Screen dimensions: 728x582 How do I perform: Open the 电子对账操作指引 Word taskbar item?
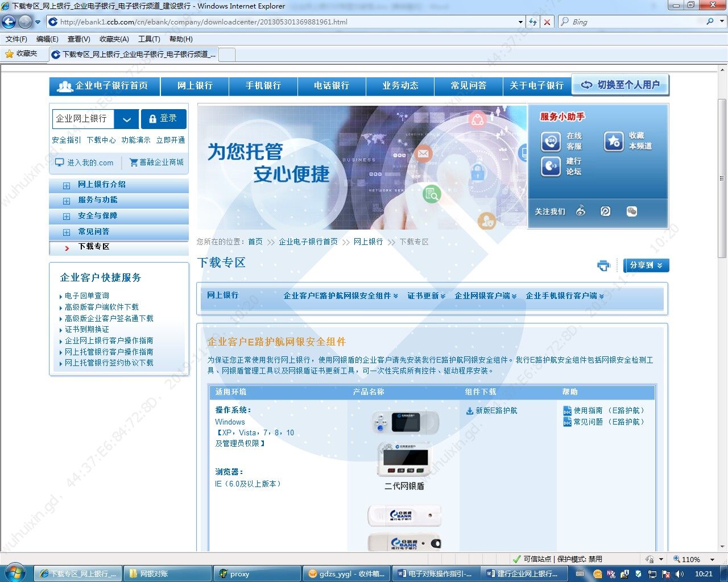coord(437,573)
